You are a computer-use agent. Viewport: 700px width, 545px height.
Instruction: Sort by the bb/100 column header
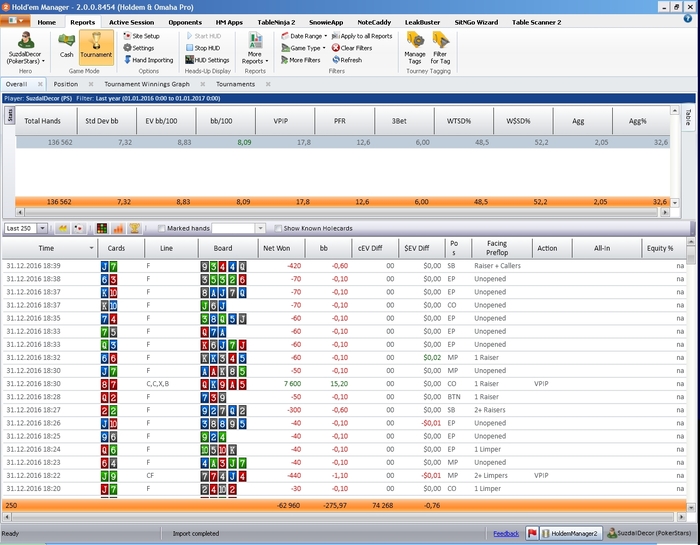tap(226, 121)
